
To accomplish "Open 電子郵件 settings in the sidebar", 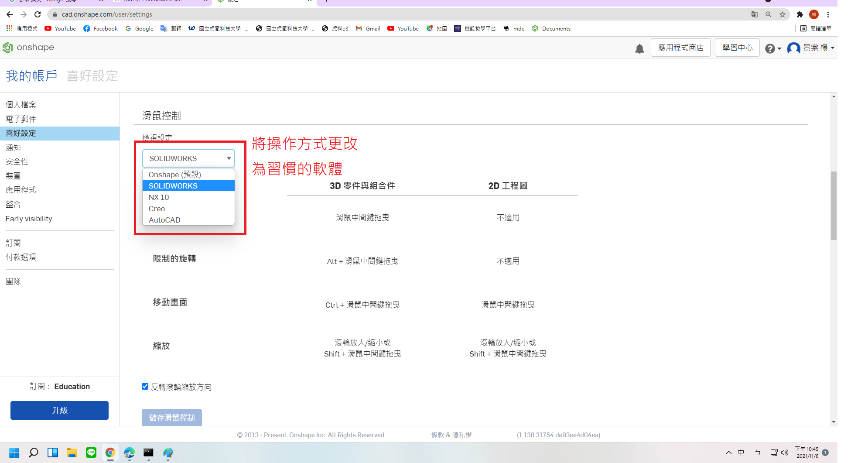I will click(21, 119).
